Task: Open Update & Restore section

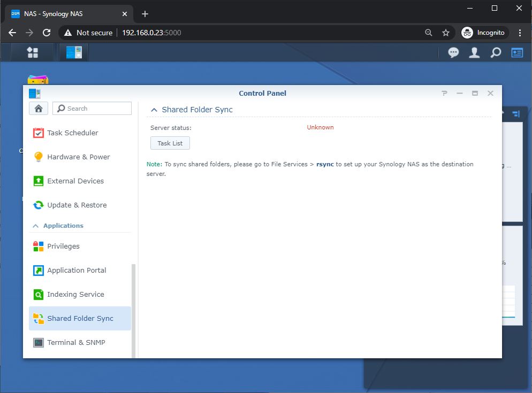Action: click(x=80, y=205)
